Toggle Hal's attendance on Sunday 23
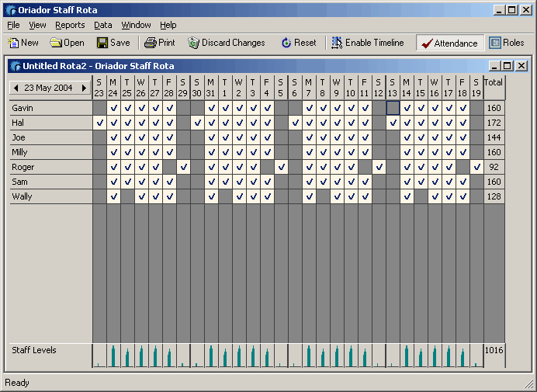The height and width of the screenshot is (392, 537). [99, 123]
